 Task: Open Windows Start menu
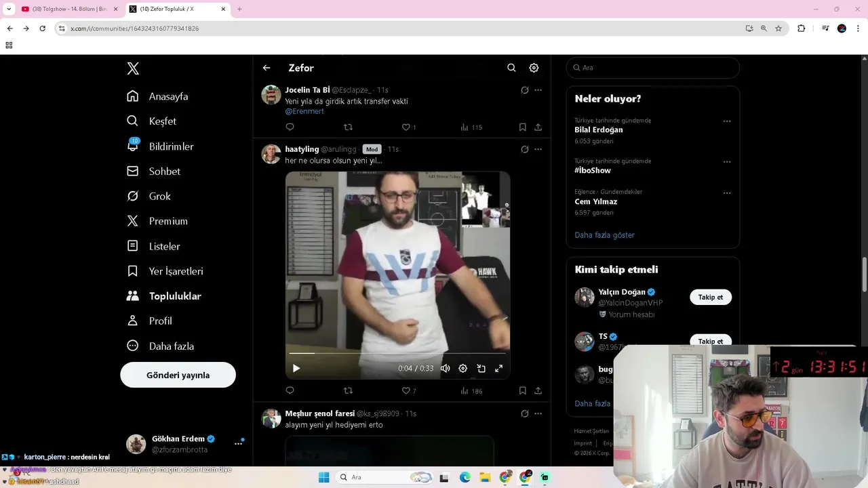323,477
